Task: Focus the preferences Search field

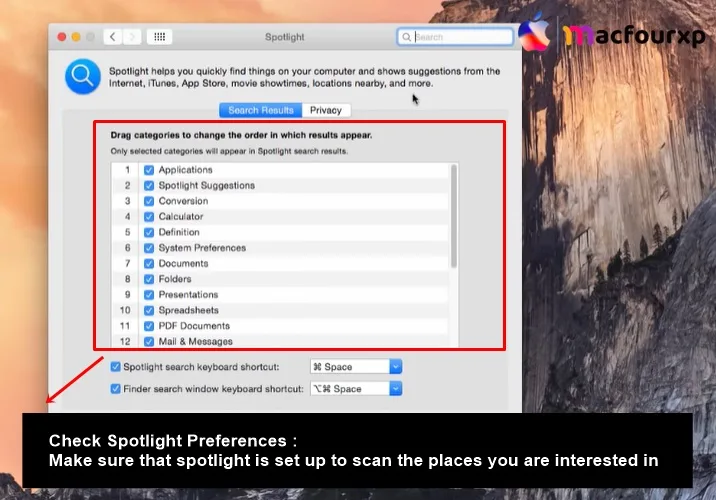Action: coord(455,37)
